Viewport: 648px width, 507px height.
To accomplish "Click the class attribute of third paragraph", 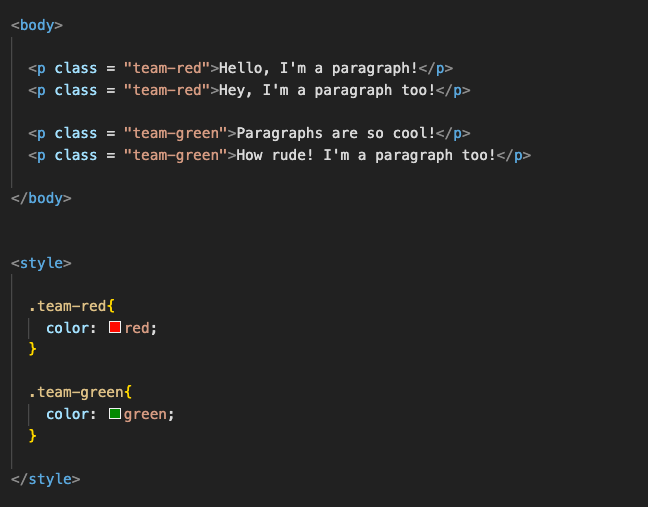I will (x=76, y=133).
